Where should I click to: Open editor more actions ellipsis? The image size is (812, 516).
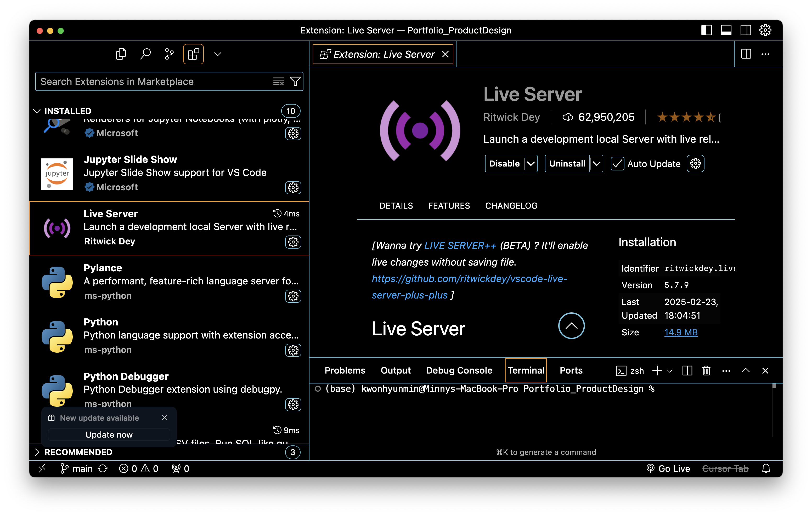(765, 54)
